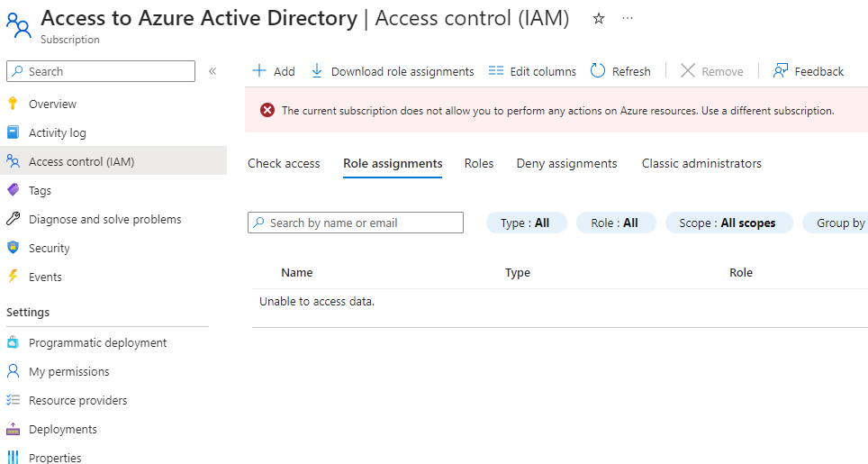Click the red error icon in banner
Screen dimensions: 868x464
[267, 110]
